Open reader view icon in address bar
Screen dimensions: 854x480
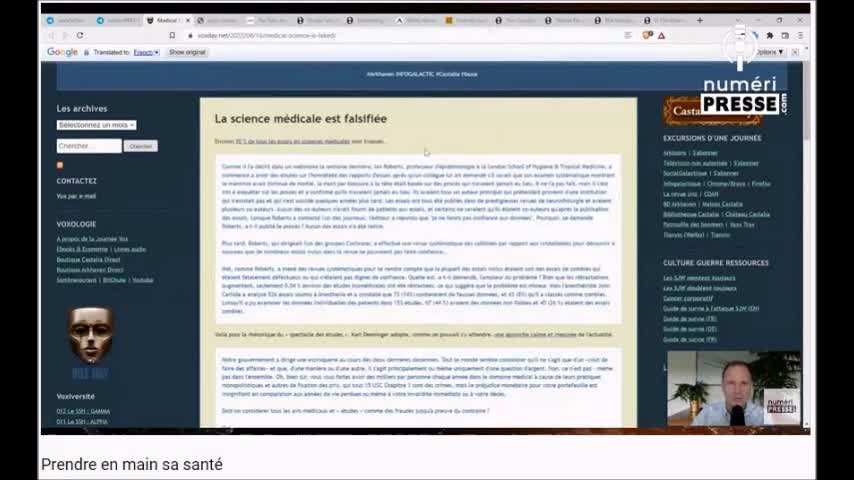point(628,35)
